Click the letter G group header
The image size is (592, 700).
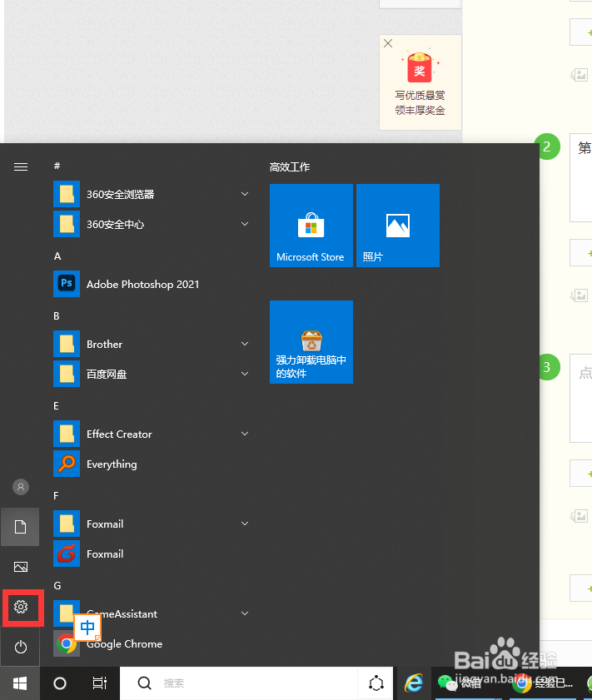coord(57,585)
